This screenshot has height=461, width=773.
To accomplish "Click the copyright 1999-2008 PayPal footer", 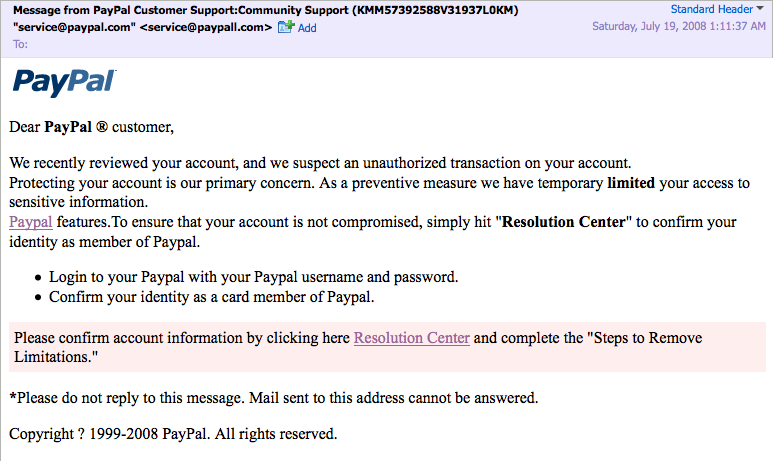I will (172, 434).
